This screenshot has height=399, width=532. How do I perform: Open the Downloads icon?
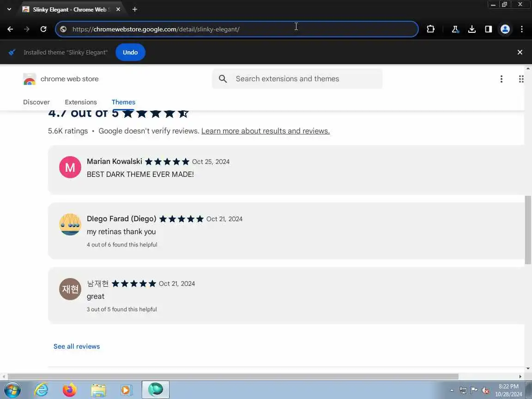click(472, 29)
